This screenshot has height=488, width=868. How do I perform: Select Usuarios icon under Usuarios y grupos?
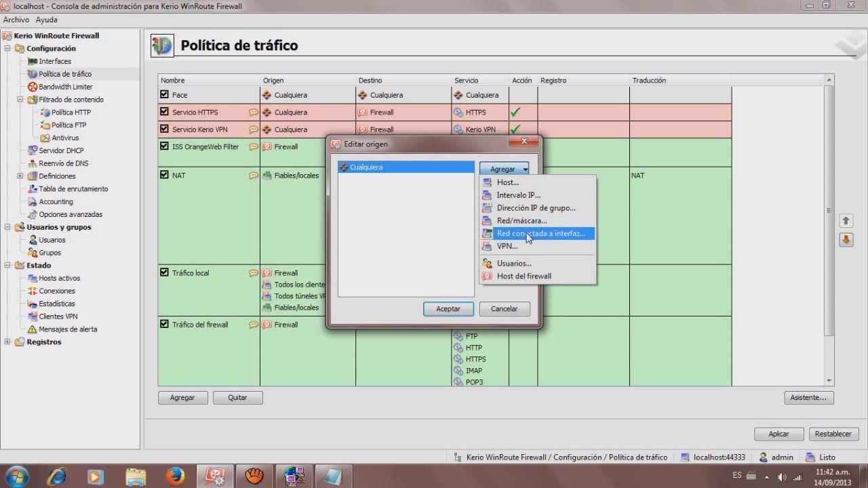coord(33,240)
